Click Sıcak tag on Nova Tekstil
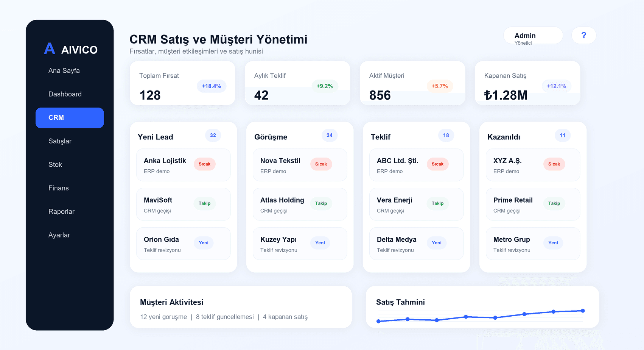Image resolution: width=644 pixels, height=350 pixels. 321,164
